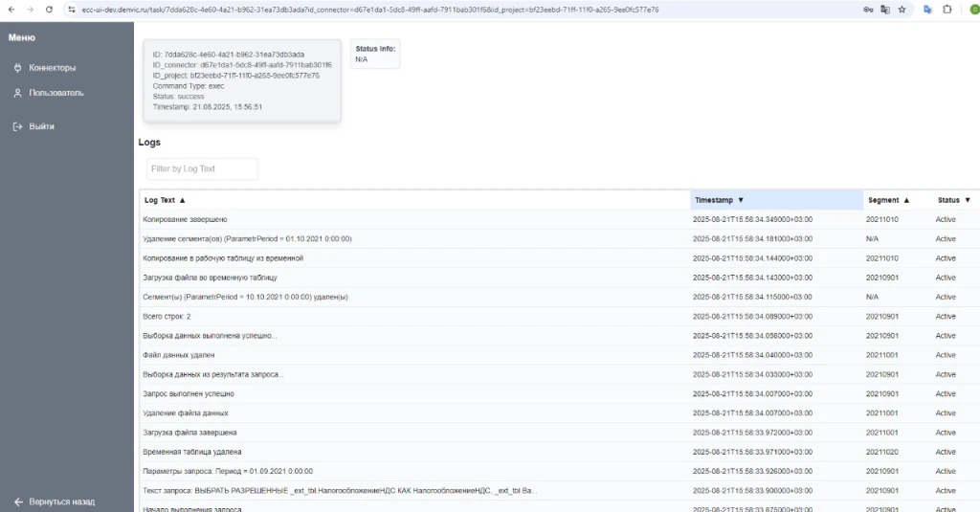Screen dimensions: 980x512
Task: Click the Выйти logout link
Action: [x=41, y=126]
